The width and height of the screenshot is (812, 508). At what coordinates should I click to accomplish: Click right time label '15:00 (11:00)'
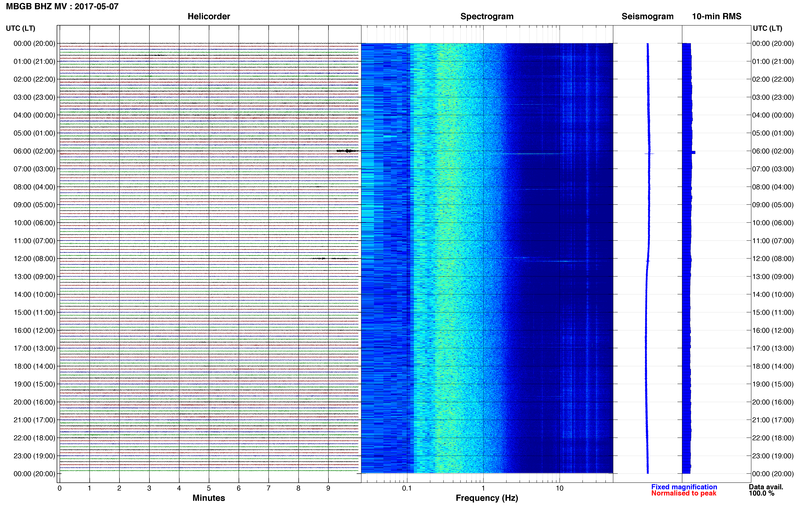point(773,312)
